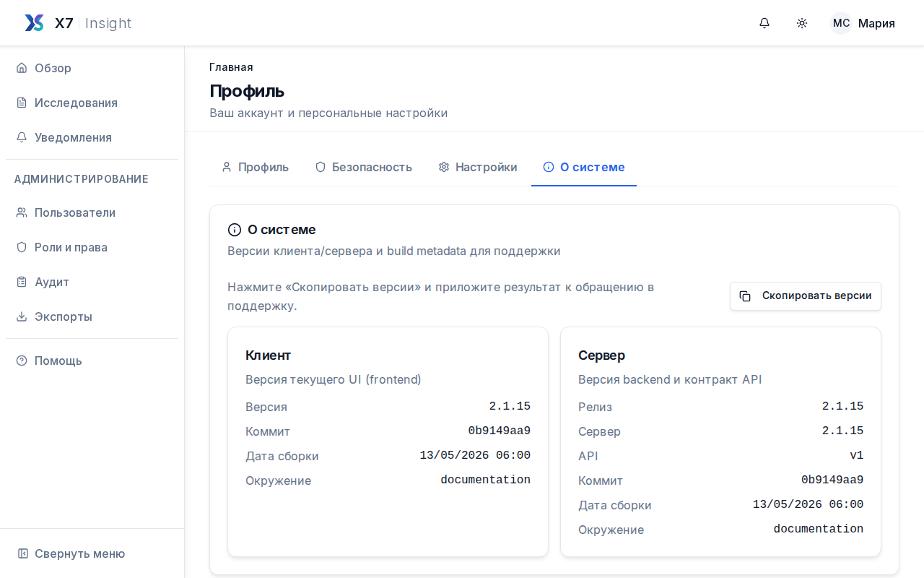
Task: Click the shield icon beside Роли и права
Action: (x=22, y=247)
